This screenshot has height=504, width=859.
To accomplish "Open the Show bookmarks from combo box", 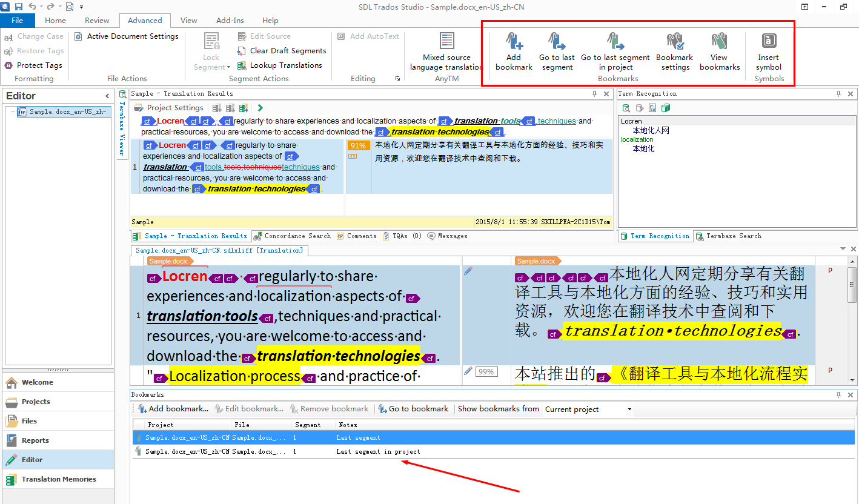I will tap(588, 409).
